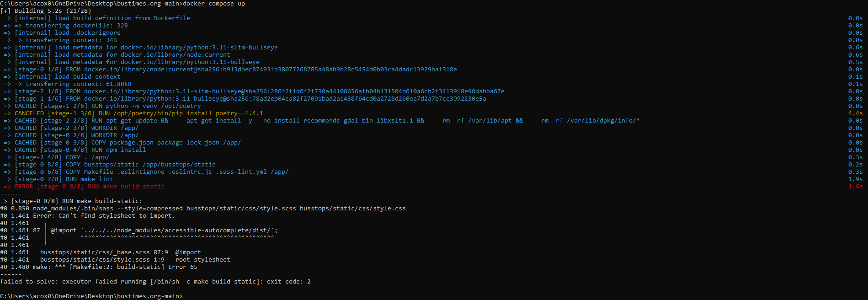This screenshot has height=300, width=868.
Task: Click "load build definition from Dockerfile" line
Action: point(102,18)
